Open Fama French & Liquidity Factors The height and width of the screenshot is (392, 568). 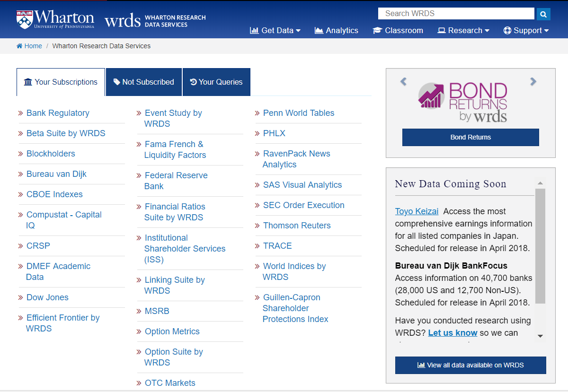coord(175,149)
